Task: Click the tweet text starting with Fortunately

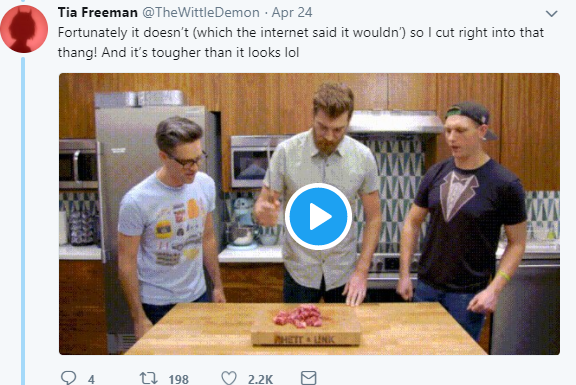Action: click(x=300, y=43)
